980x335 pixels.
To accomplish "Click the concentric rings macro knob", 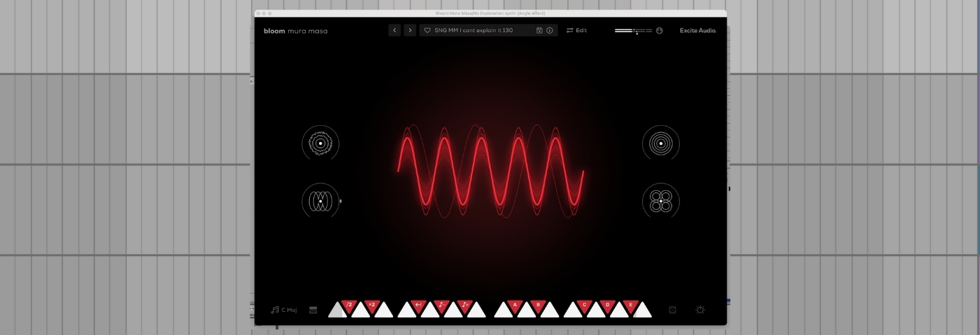I will 660,143.
